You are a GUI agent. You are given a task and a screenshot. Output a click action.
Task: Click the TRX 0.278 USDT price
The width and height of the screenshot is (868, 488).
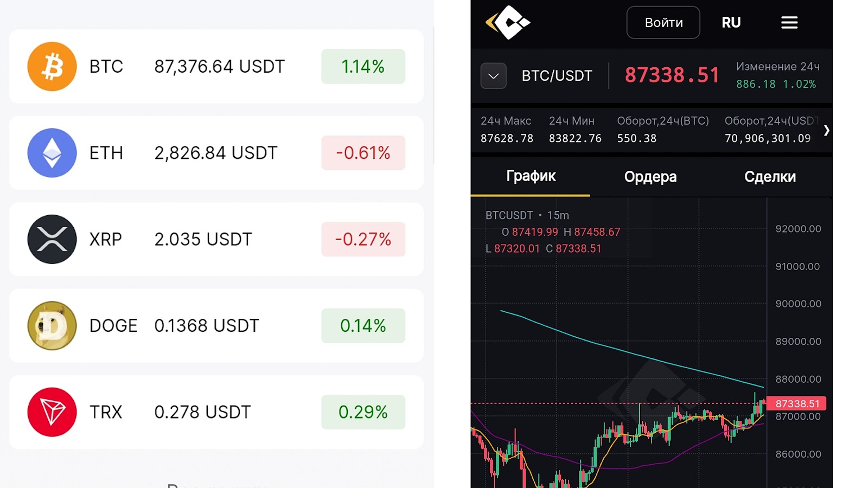point(202,412)
